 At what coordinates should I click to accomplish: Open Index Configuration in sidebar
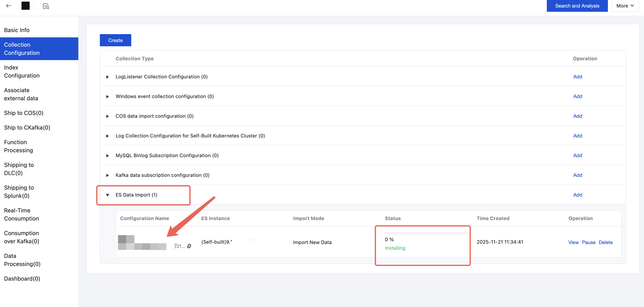click(x=22, y=71)
